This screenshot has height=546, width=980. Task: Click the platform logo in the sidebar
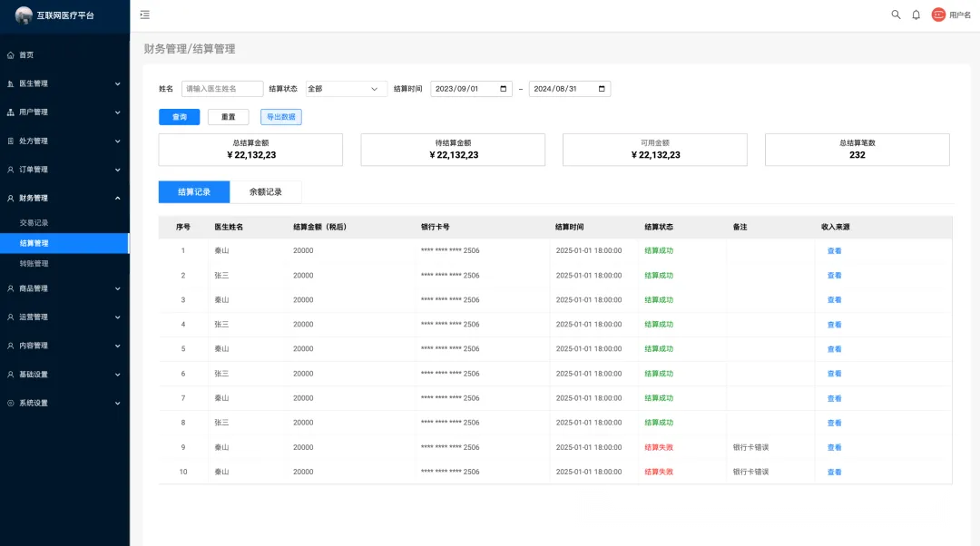[x=24, y=15]
